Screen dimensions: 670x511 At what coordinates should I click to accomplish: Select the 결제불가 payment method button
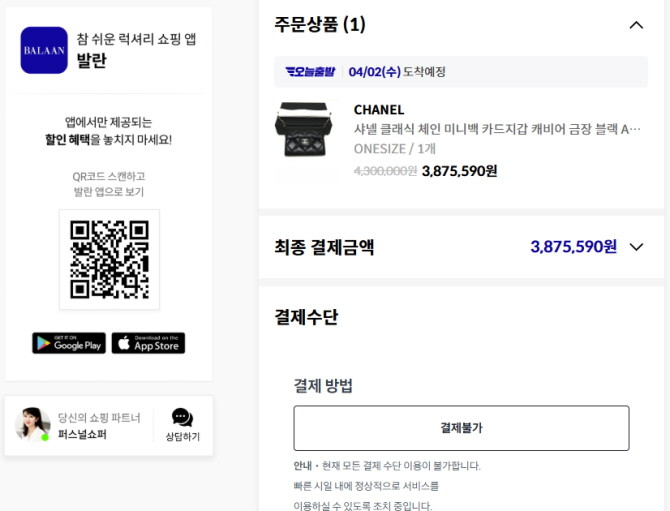[x=461, y=428]
